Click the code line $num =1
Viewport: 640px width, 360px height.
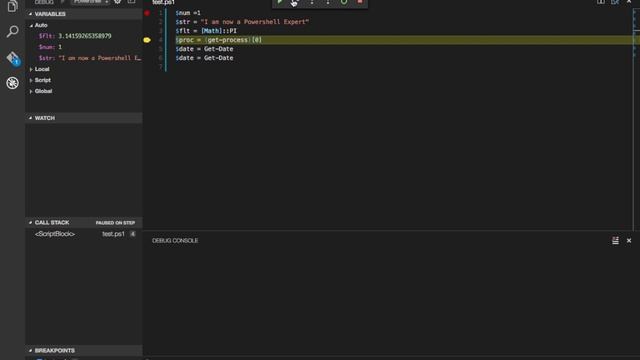(x=188, y=13)
